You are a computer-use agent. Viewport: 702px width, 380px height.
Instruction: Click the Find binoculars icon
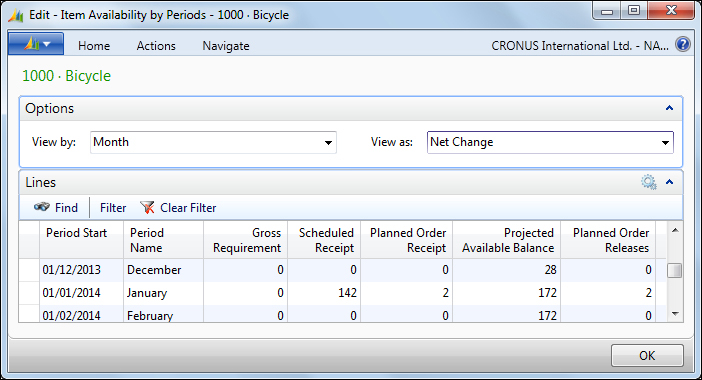pos(42,207)
